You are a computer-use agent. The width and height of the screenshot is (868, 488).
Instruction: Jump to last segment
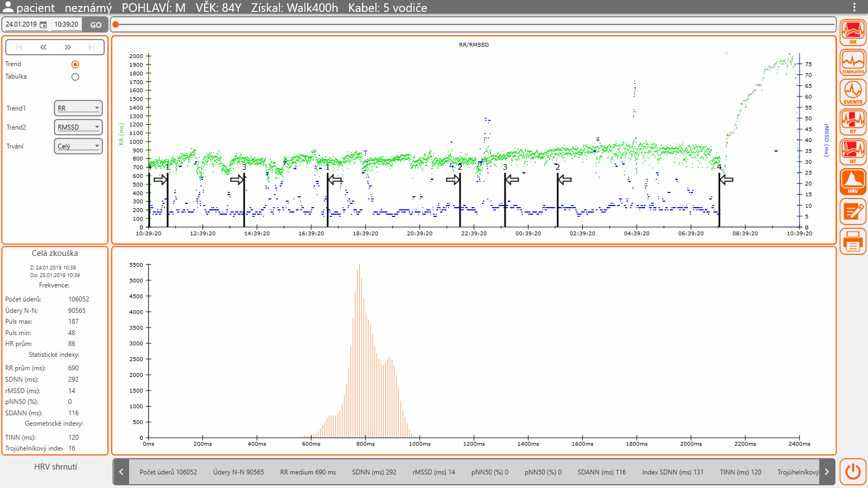(x=92, y=47)
